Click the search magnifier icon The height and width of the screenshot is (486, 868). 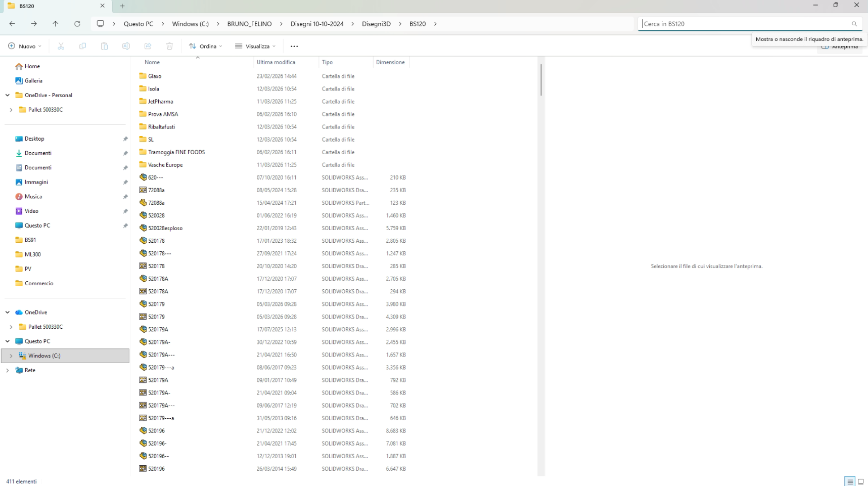pyautogui.click(x=854, y=24)
